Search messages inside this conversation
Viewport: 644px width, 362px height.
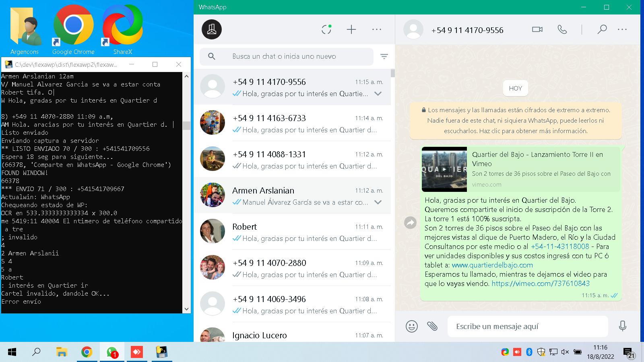pyautogui.click(x=602, y=29)
